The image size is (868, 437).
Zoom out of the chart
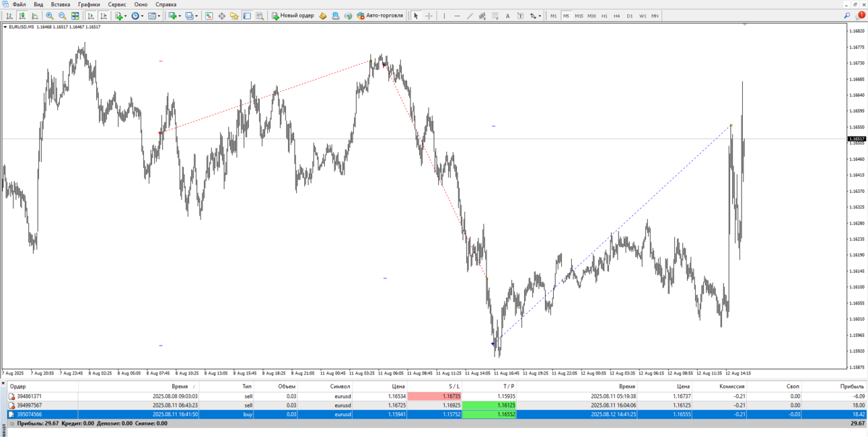pos(63,15)
